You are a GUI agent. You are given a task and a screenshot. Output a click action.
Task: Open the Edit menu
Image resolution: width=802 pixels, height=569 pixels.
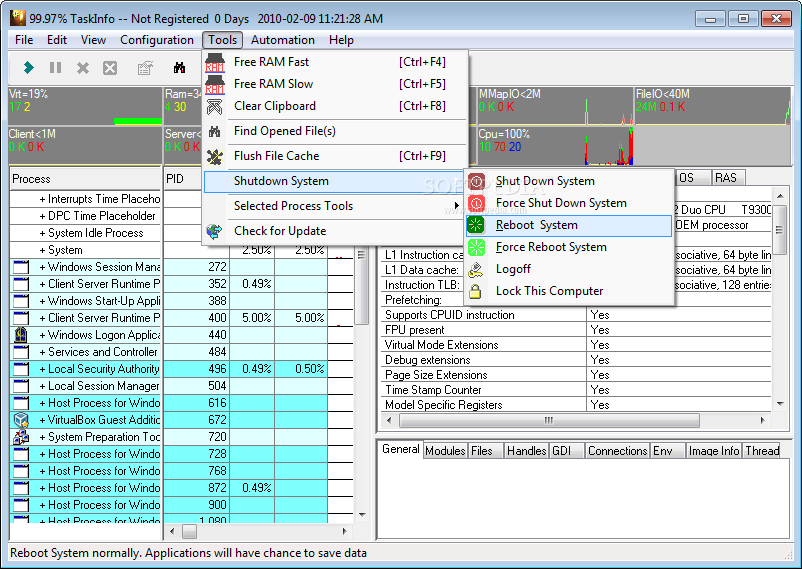click(57, 40)
